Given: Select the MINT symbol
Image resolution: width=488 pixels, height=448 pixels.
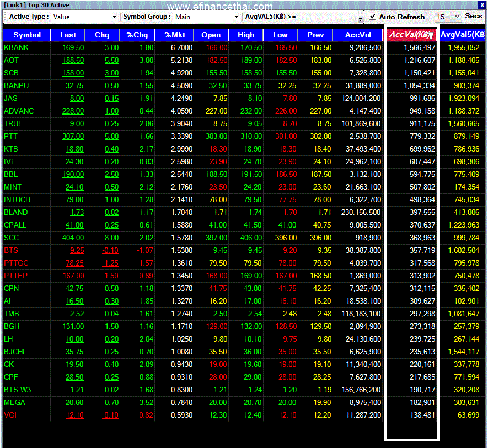Looking at the screenshot, I should click(13, 187).
